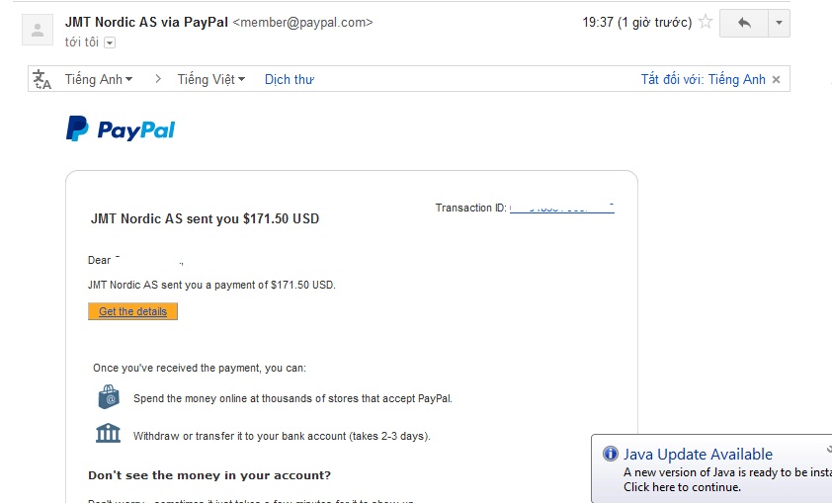
Task: Select 'Tắt đối với: Tiếng Anh' option
Action: [x=703, y=80]
